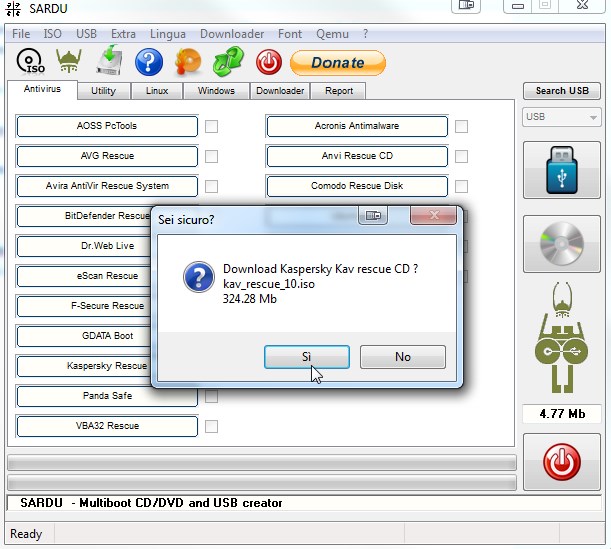Click the 4.77 Mb size field
This screenshot has width=611, height=549.
pos(562,414)
